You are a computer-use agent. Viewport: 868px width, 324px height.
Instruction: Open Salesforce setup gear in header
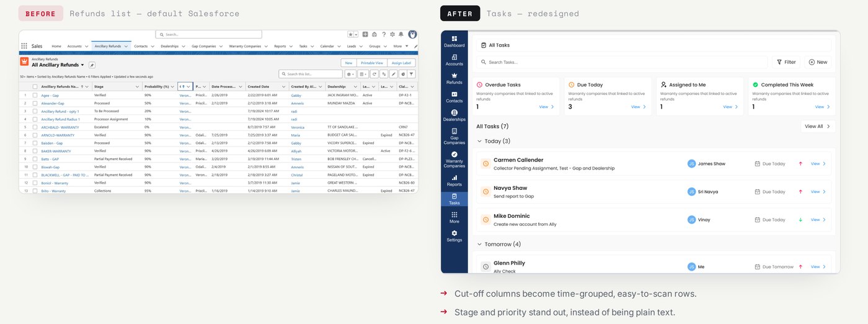[392, 35]
